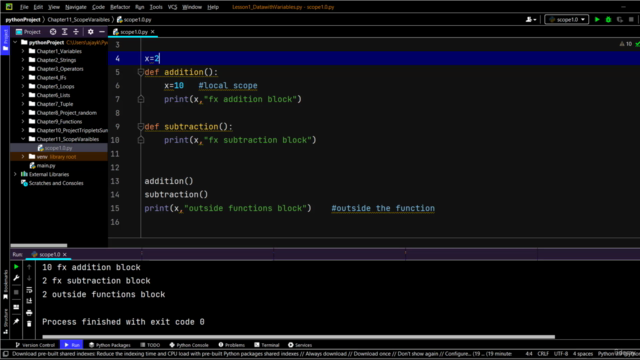Screen dimensions: 640x360
Task: Open the Refactor menu
Action: click(120, 7)
